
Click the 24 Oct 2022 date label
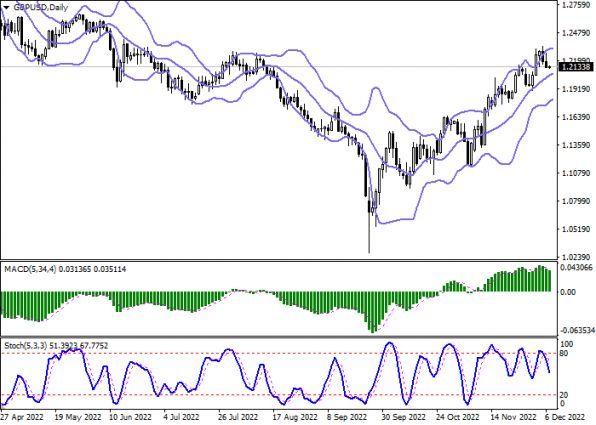pyautogui.click(x=458, y=417)
